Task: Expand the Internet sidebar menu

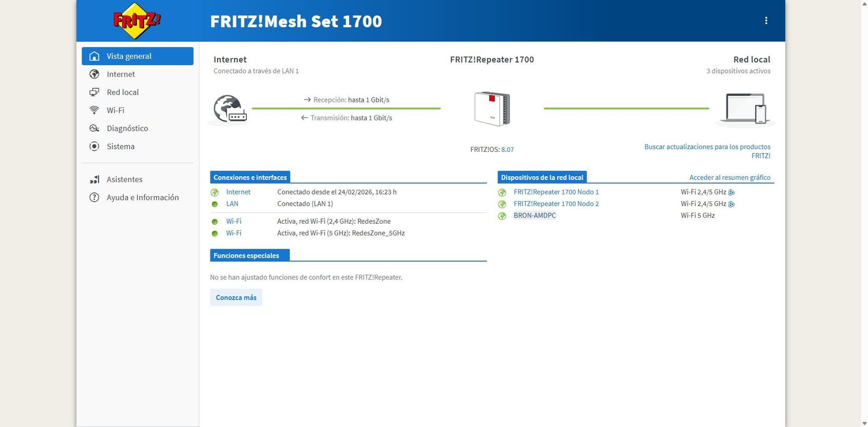Action: click(x=121, y=74)
